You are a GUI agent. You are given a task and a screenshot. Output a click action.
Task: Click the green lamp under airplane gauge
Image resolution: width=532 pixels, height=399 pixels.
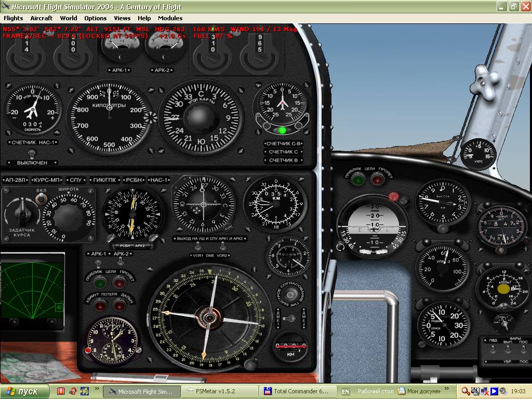click(x=282, y=130)
